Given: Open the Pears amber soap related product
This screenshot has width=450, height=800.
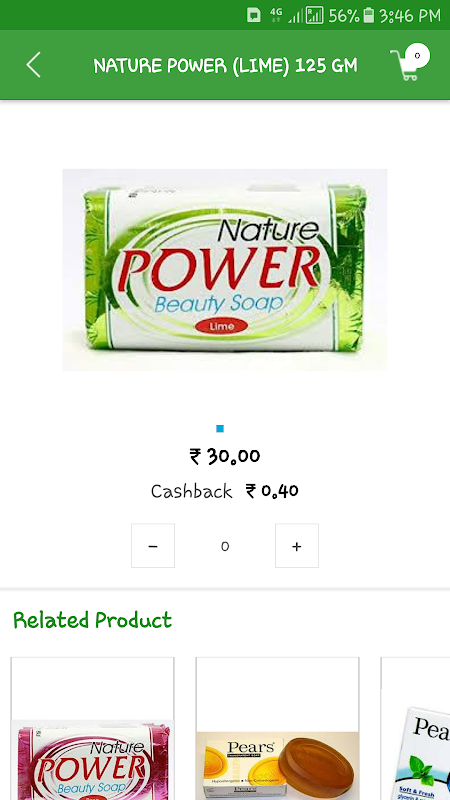Looking at the screenshot, I should point(278,729).
